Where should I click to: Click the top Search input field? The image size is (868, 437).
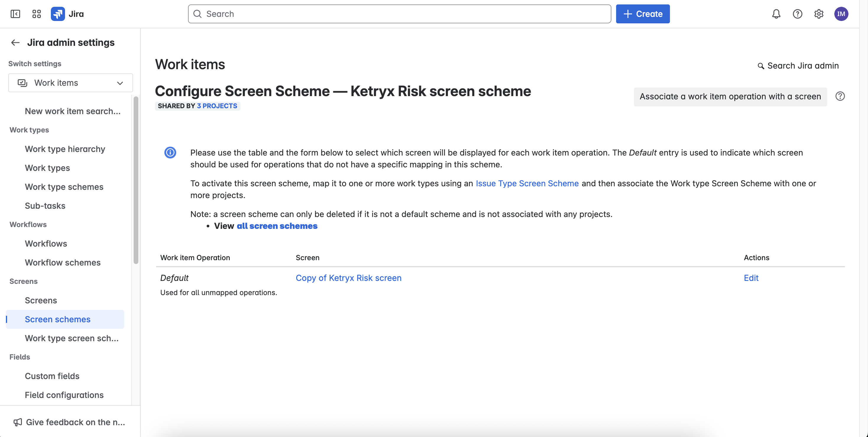pyautogui.click(x=400, y=14)
